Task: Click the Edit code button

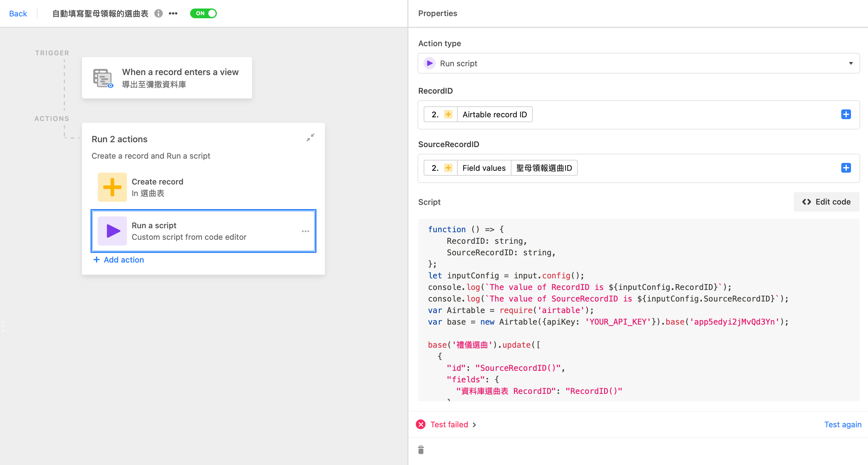Action: [826, 201]
